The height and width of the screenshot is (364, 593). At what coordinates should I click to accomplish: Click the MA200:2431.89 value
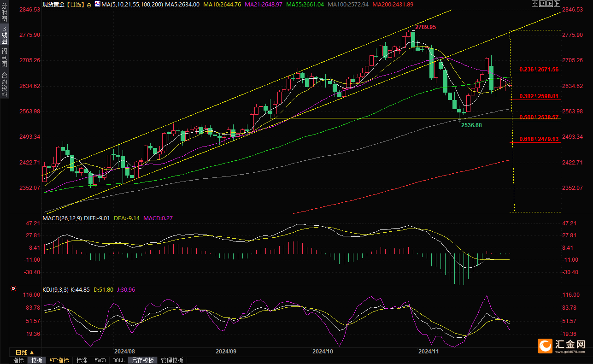click(393, 4)
